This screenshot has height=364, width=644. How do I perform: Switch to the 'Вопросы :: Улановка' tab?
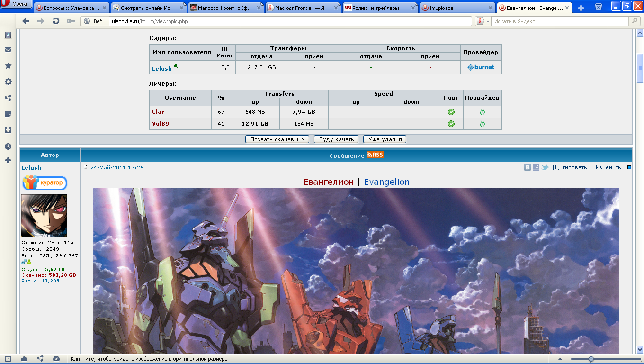(x=72, y=8)
